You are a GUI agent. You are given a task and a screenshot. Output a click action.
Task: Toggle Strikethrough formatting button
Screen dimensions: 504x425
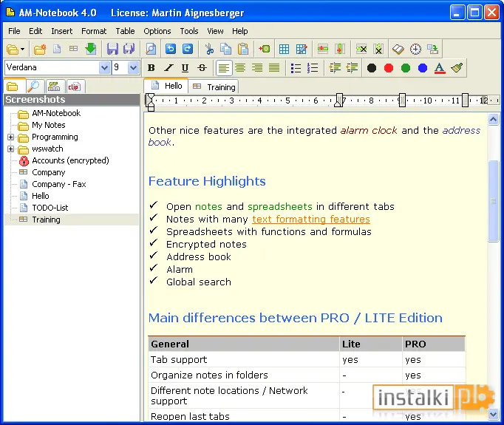coord(202,68)
